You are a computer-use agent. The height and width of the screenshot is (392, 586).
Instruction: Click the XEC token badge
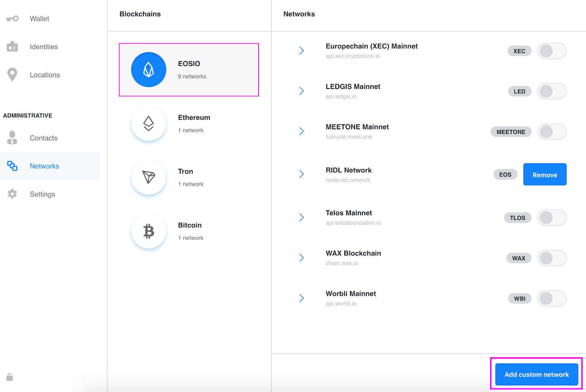tap(519, 51)
